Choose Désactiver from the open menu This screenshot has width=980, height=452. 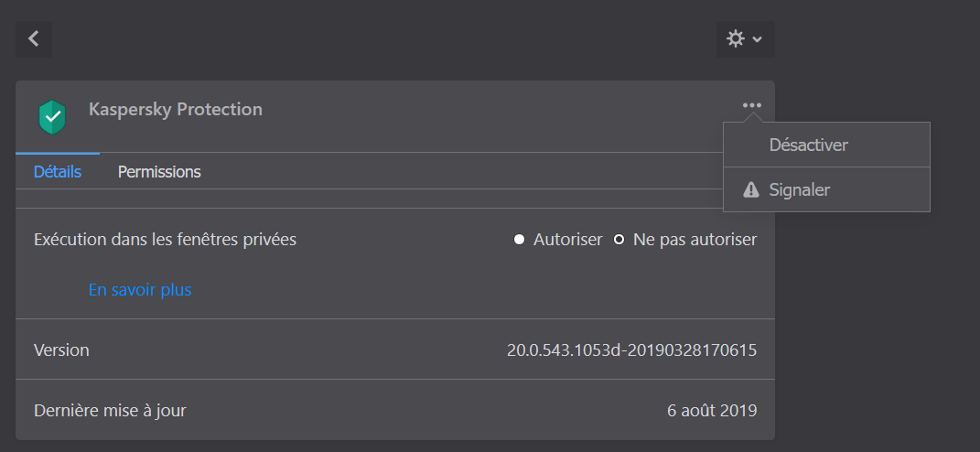pos(809,145)
